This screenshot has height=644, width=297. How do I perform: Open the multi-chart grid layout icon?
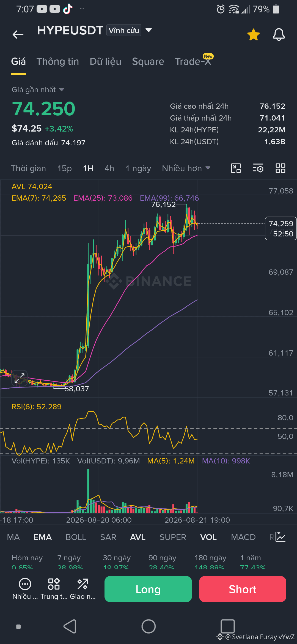click(x=280, y=168)
